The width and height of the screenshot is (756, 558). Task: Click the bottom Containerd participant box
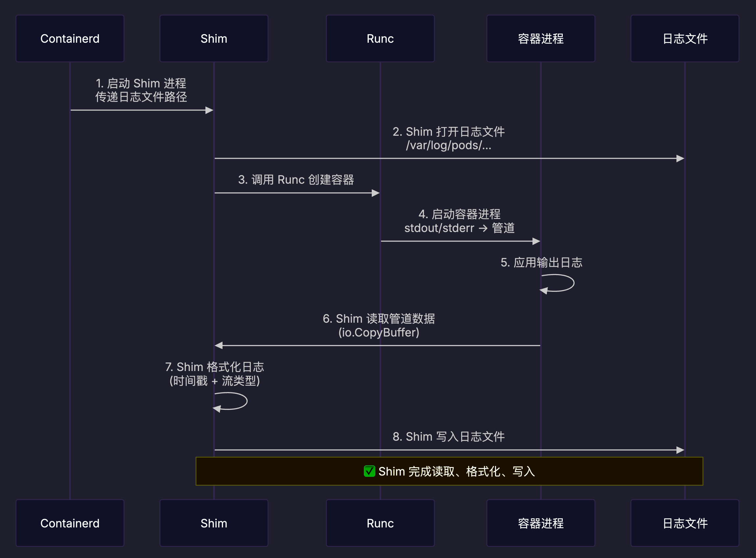click(70, 523)
